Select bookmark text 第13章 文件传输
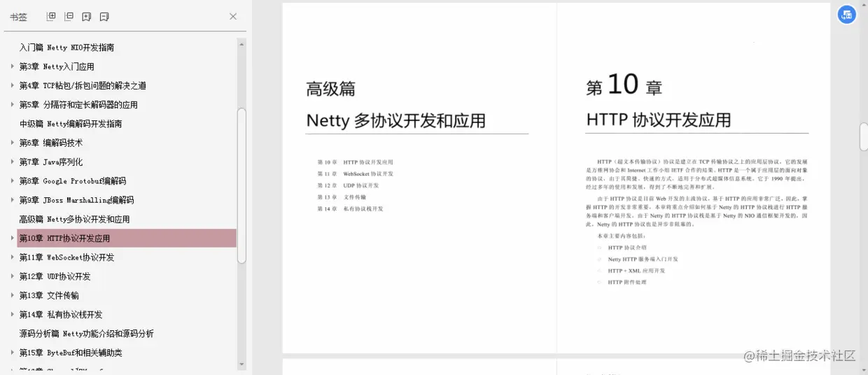This screenshot has width=868, height=375. click(x=49, y=295)
